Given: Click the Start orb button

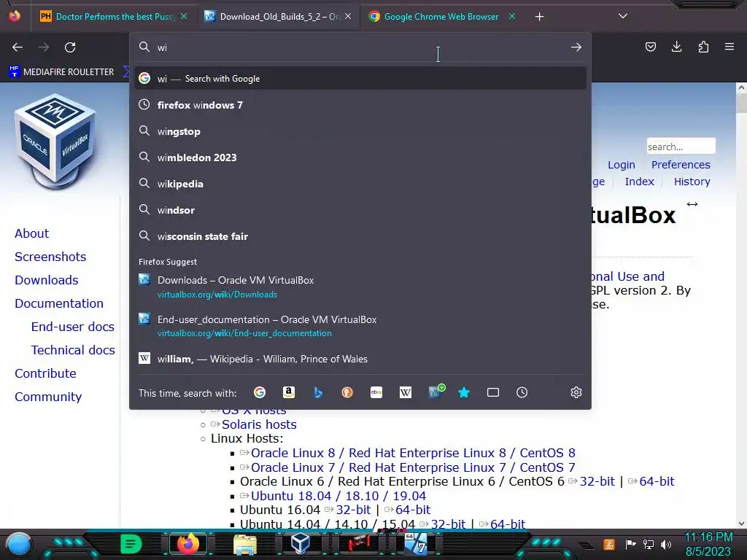Looking at the screenshot, I should [x=18, y=545].
